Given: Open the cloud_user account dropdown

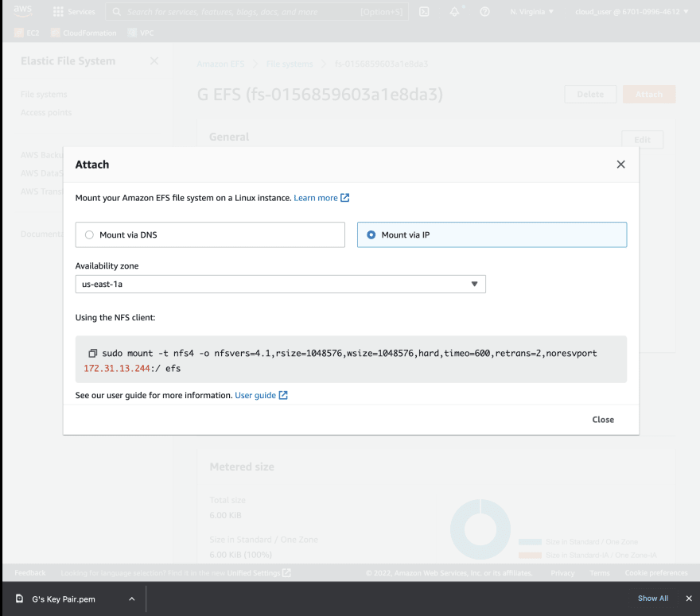Looking at the screenshot, I should 632,12.
